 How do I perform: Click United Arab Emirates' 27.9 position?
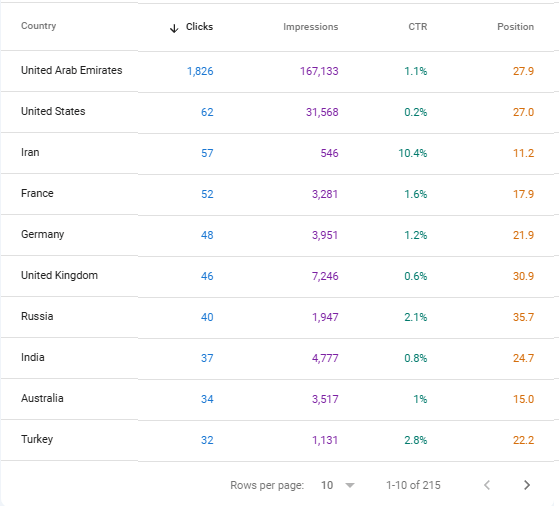click(523, 71)
